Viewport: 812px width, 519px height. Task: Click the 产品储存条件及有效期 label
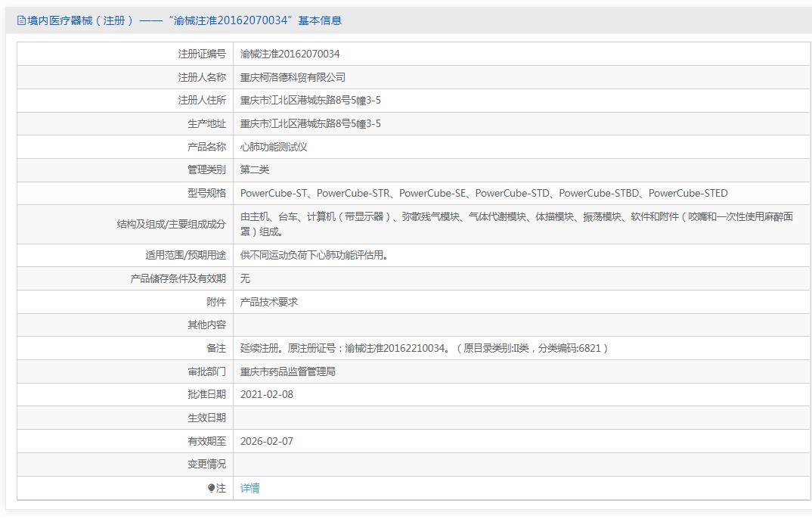[x=178, y=278]
